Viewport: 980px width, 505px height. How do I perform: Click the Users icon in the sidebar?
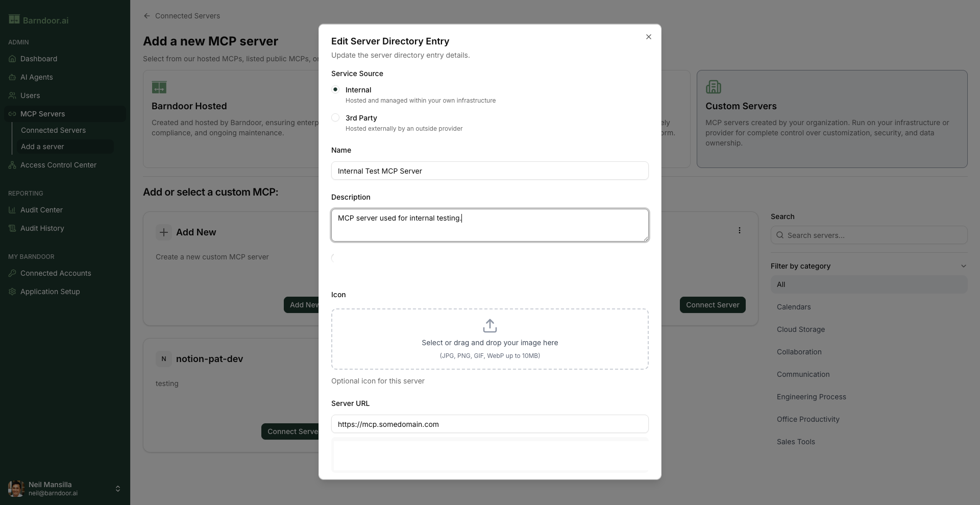point(11,95)
